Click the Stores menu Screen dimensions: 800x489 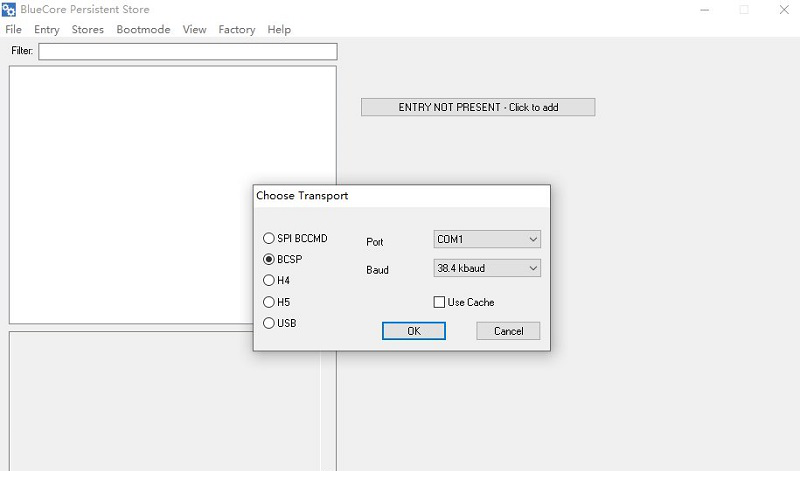pyautogui.click(x=88, y=30)
